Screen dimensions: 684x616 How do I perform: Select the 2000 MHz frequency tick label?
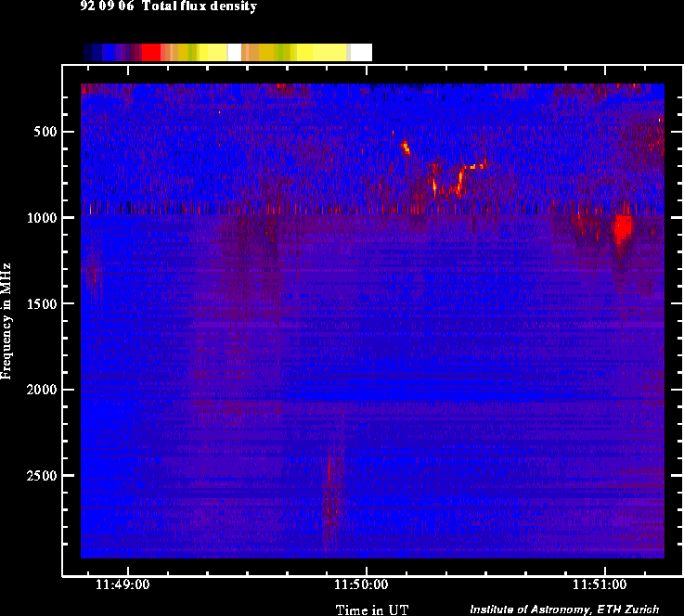click(42, 390)
